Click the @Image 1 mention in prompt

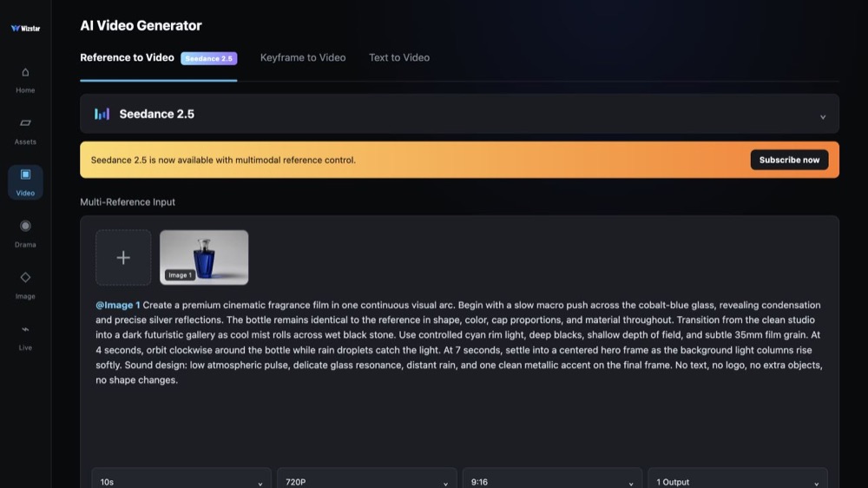point(118,305)
